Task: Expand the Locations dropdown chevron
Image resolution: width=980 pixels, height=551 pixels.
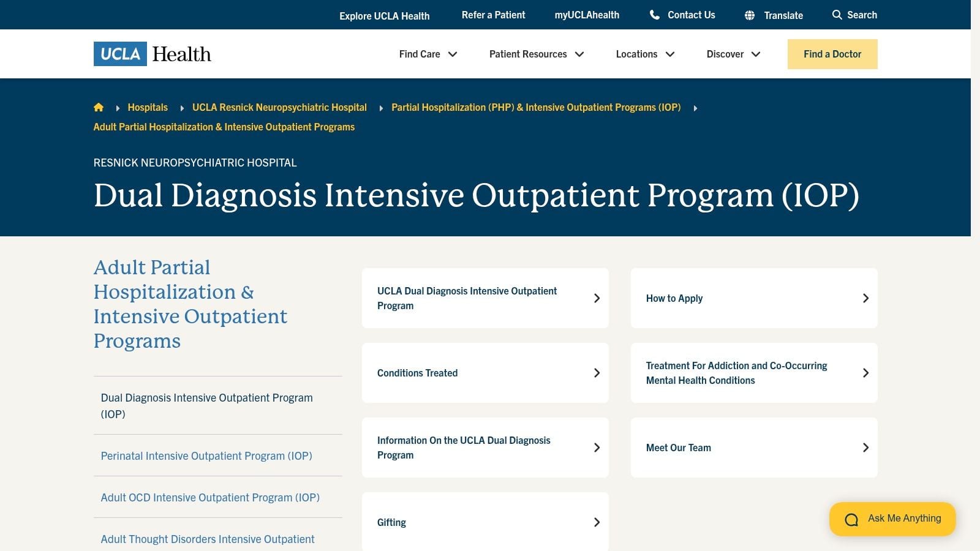Action: pos(670,54)
